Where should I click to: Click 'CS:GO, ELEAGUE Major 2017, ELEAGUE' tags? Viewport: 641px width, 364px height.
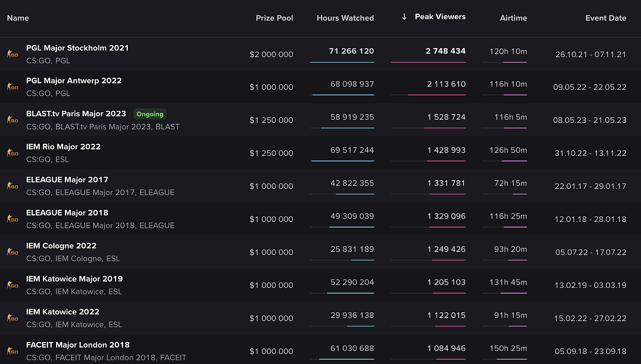[x=100, y=193]
